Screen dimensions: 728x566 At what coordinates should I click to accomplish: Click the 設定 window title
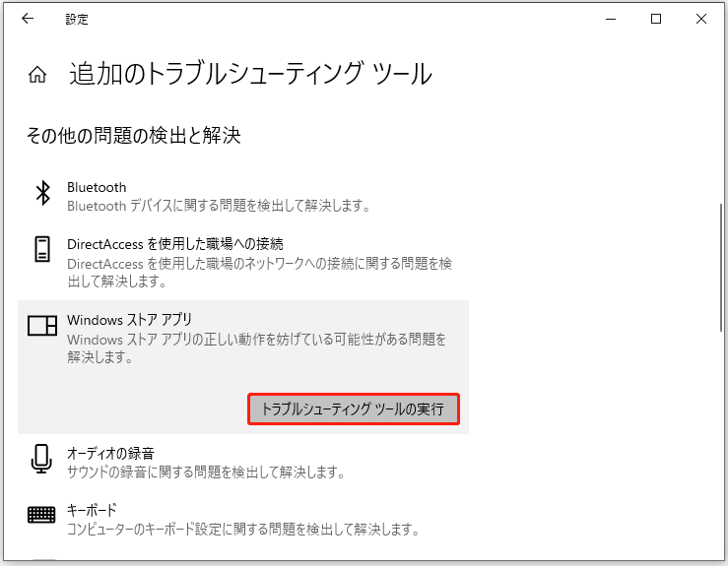point(77,20)
